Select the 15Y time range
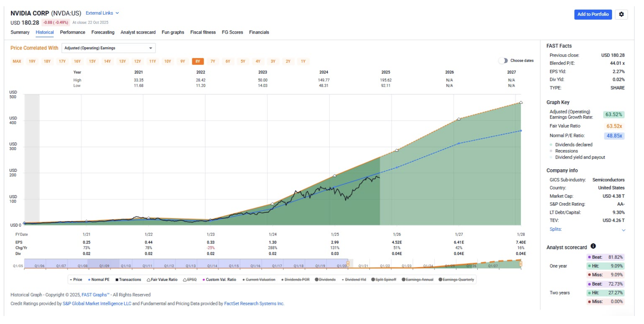The image size is (644, 324). pos(92,61)
